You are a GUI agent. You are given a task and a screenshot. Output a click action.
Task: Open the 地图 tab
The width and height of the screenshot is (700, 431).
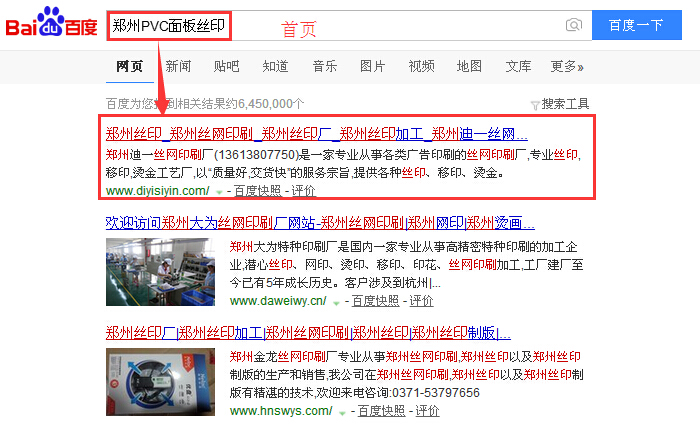tap(469, 67)
